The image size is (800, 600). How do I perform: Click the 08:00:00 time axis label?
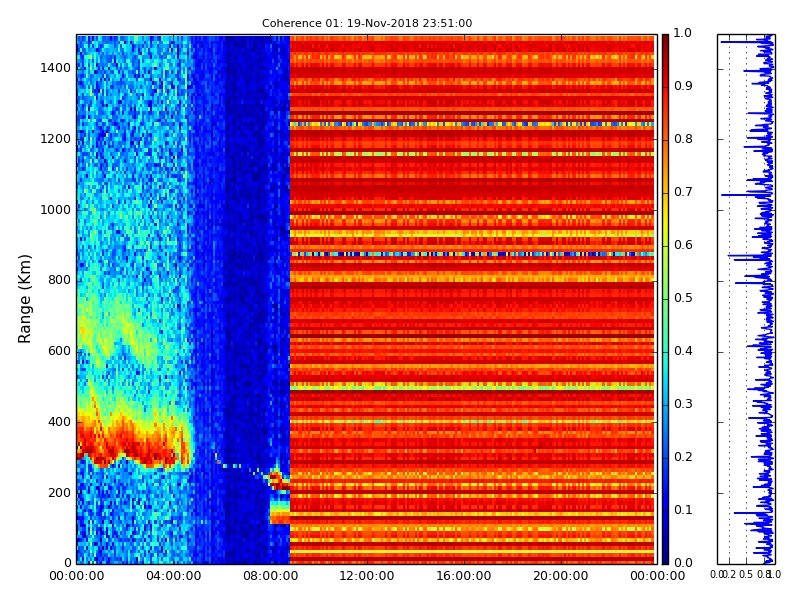click(x=270, y=577)
